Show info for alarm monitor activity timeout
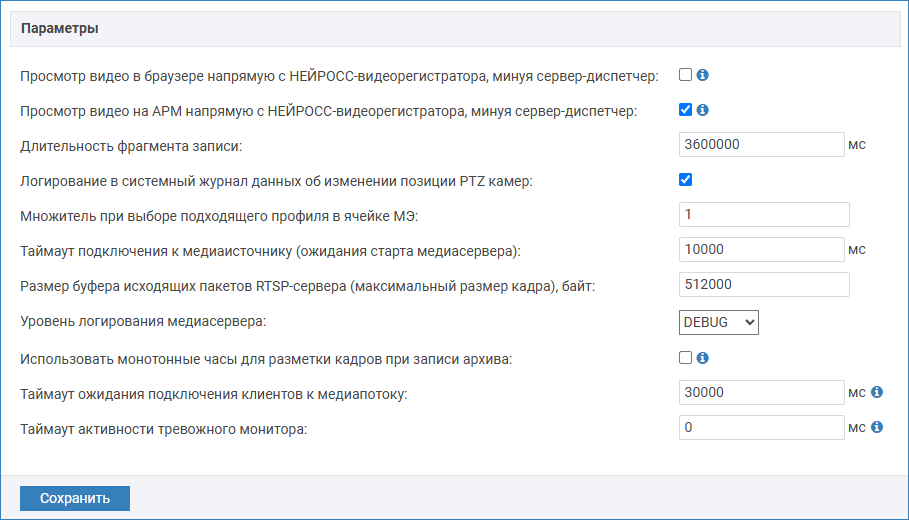The image size is (909, 520). 877,427
